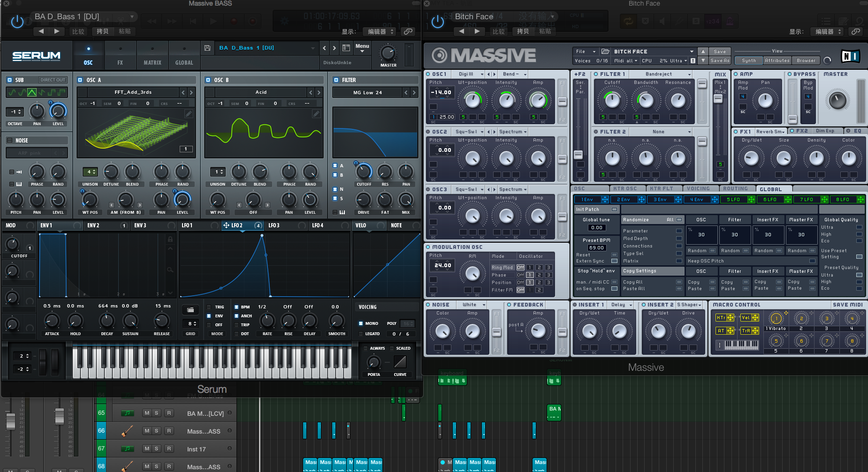
Task: Toggle Bitch Face plugin power button
Action: (x=437, y=22)
